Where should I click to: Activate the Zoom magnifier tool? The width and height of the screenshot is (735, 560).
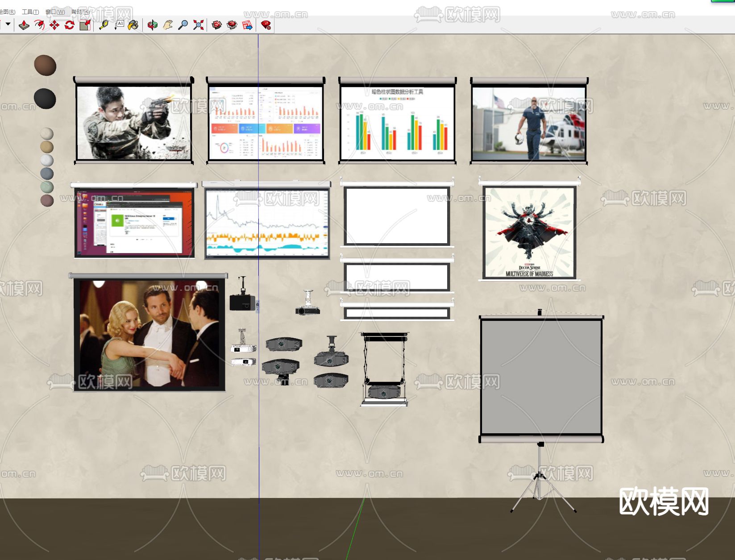(183, 25)
